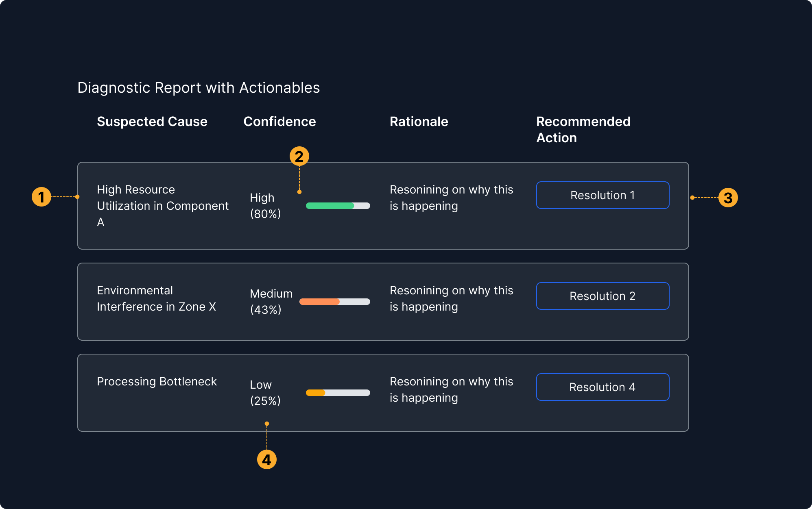The height and width of the screenshot is (509, 812).
Task: Click Processing Bottleneck cause text
Action: pos(157,381)
